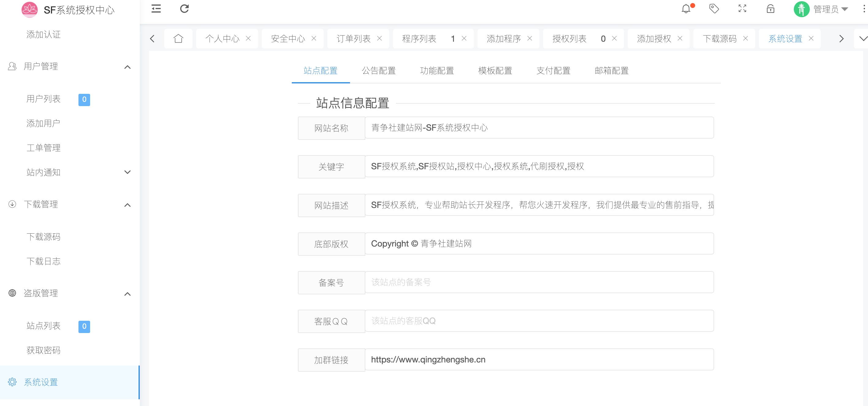
Task: Click the 加群链接 input field
Action: (x=539, y=359)
